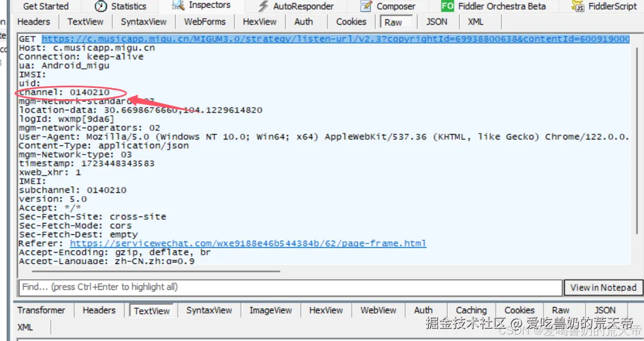Click the 'ua: Android_migu' line

click(64, 66)
